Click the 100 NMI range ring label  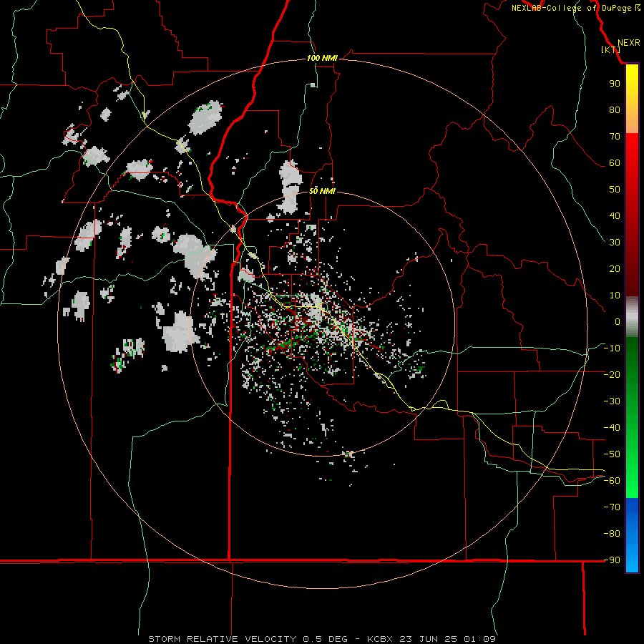coord(322,59)
